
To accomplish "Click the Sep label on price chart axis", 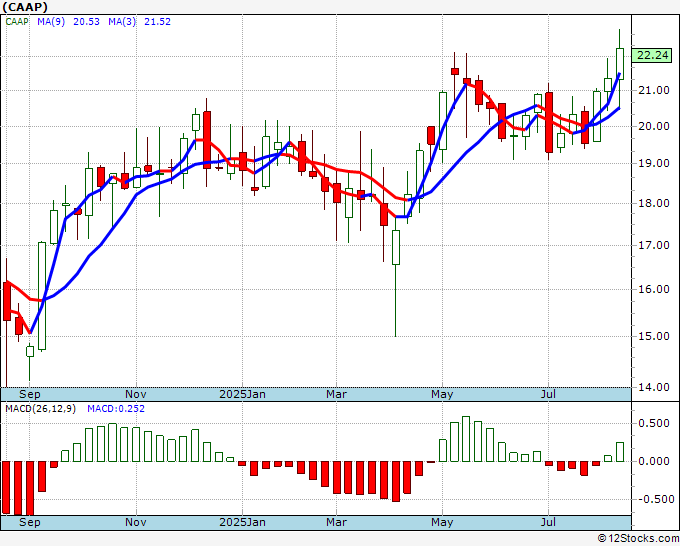I will 30,394.
